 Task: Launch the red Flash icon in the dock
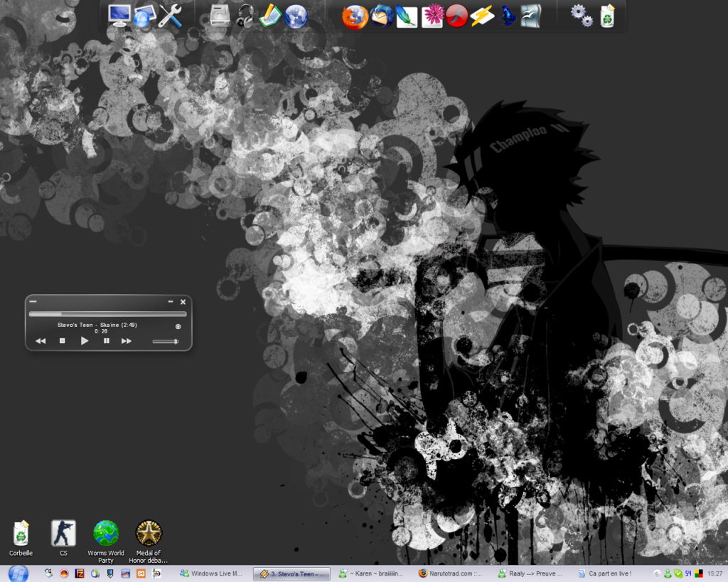[457, 16]
